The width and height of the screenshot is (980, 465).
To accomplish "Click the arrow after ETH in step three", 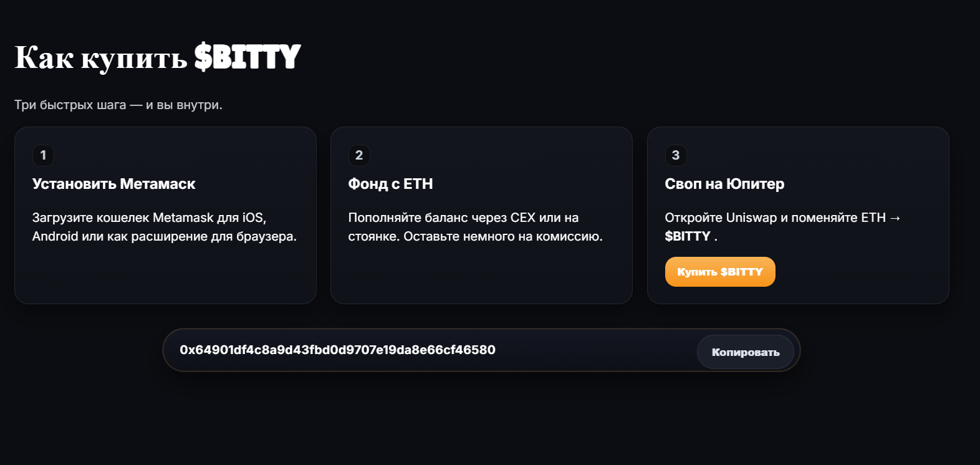I will [x=895, y=218].
